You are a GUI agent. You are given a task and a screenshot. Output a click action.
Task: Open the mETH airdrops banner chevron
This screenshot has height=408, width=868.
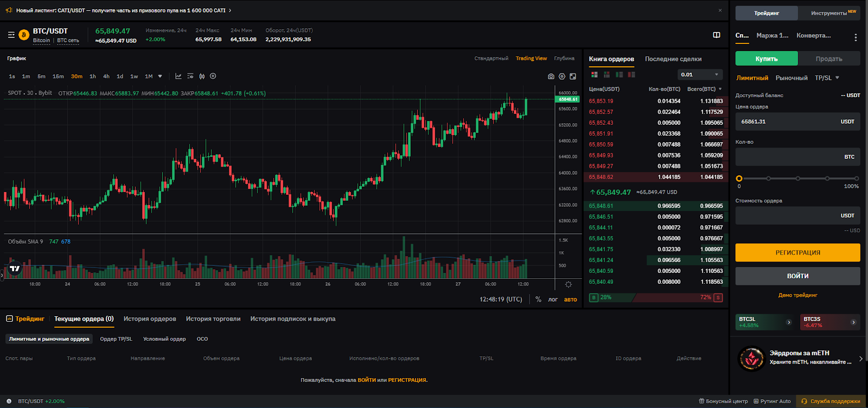861,359
